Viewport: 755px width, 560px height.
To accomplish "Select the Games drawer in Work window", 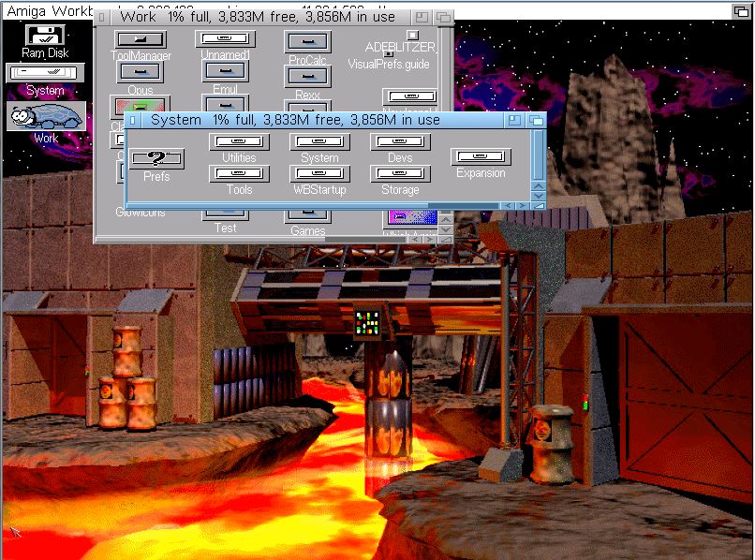I will click(x=307, y=216).
